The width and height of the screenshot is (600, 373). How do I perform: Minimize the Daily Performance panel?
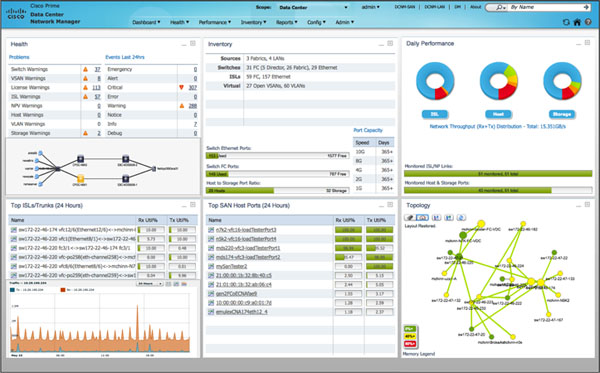click(579, 44)
